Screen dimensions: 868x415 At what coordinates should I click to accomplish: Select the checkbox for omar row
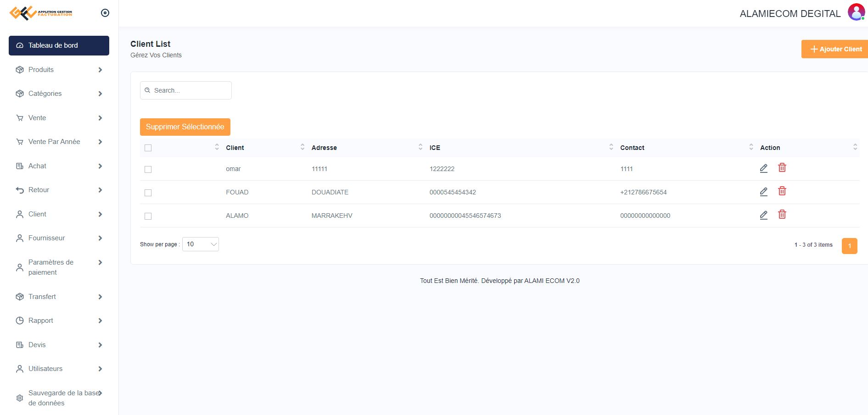(148, 169)
